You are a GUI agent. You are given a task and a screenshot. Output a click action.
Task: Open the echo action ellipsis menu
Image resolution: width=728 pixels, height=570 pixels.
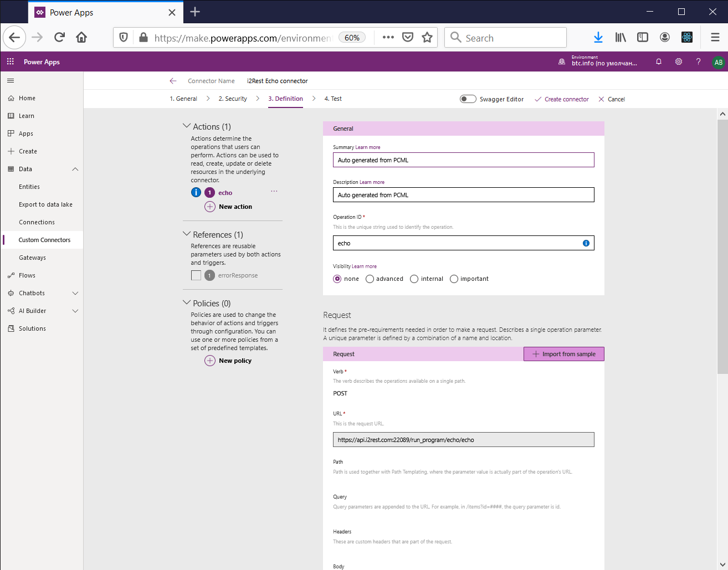[x=274, y=191]
